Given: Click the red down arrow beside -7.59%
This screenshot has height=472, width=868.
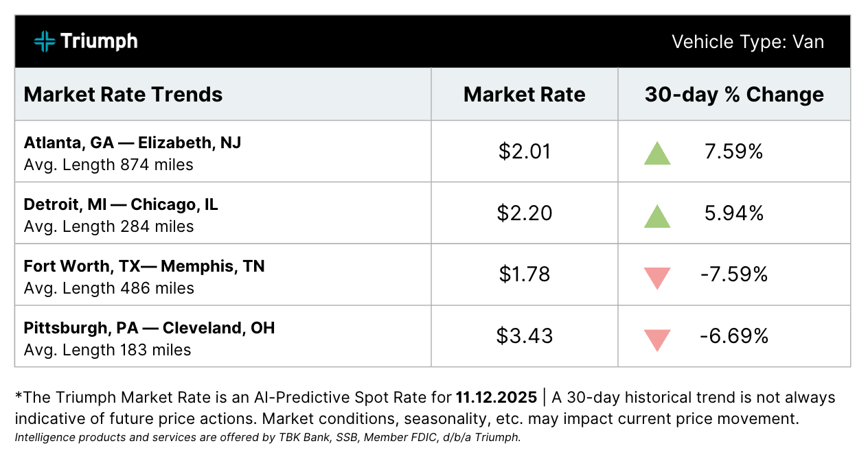Looking at the screenshot, I should [657, 278].
